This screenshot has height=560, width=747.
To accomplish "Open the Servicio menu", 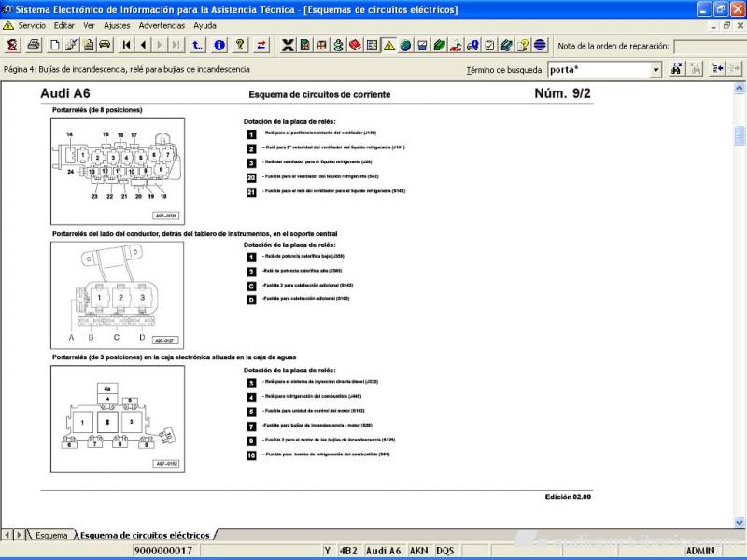I will (x=32, y=26).
